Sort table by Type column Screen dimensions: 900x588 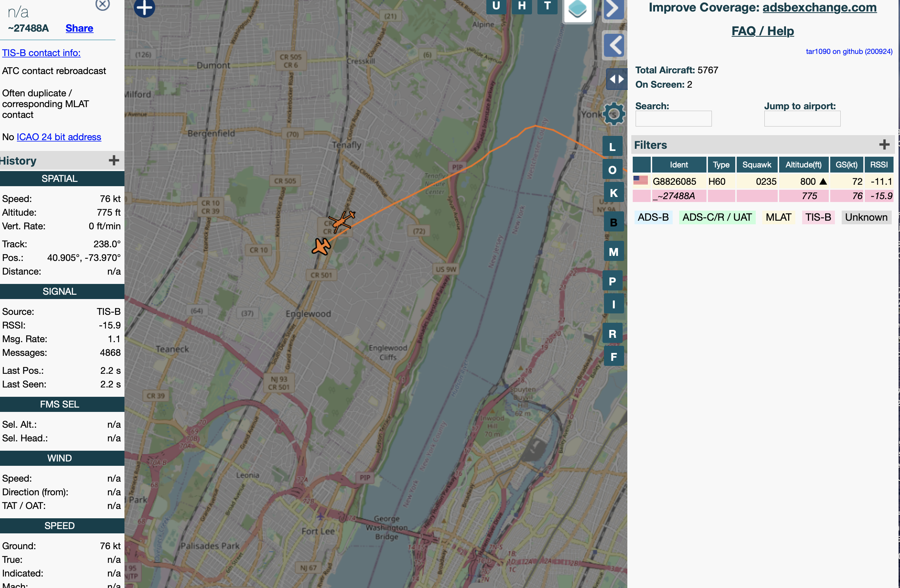click(721, 165)
